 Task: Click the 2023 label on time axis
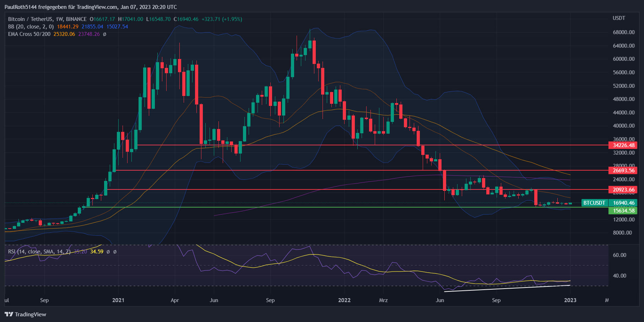[570, 300]
